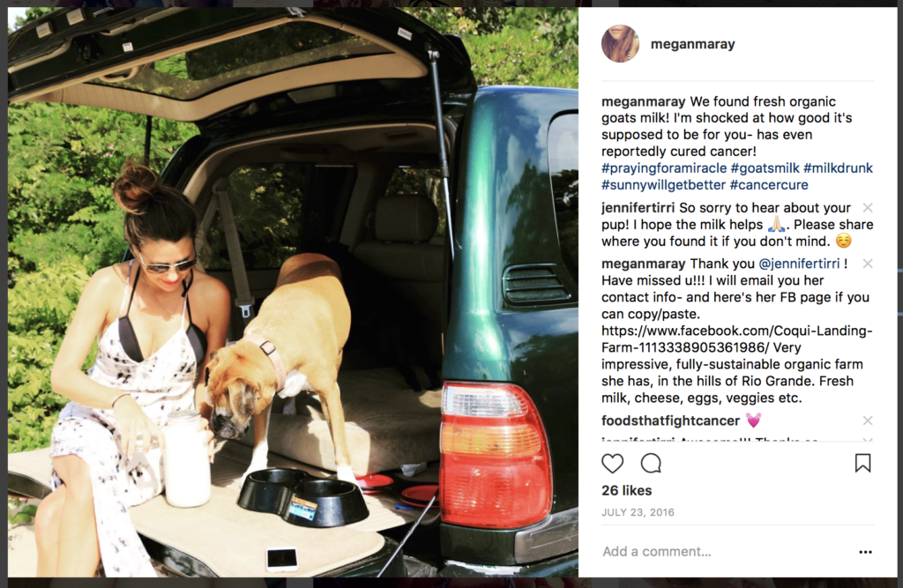
Task: Follow the #prayingforamiracle hashtag
Action: coord(664,168)
